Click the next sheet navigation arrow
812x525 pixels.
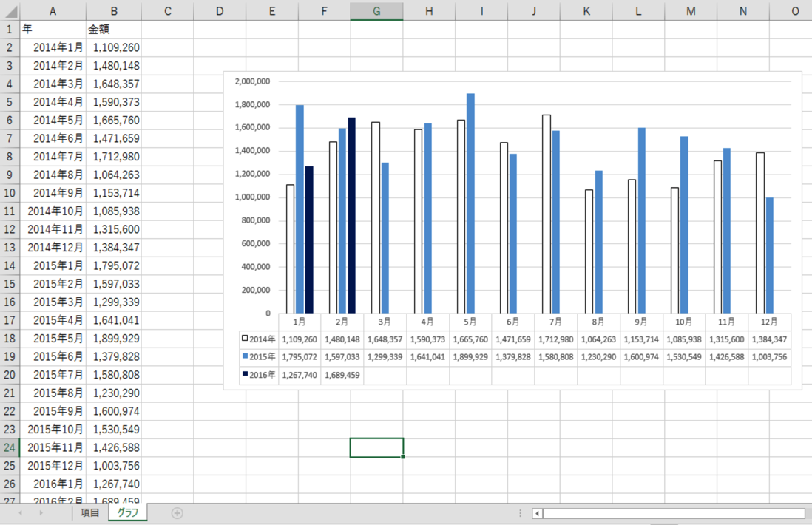pyautogui.click(x=41, y=513)
